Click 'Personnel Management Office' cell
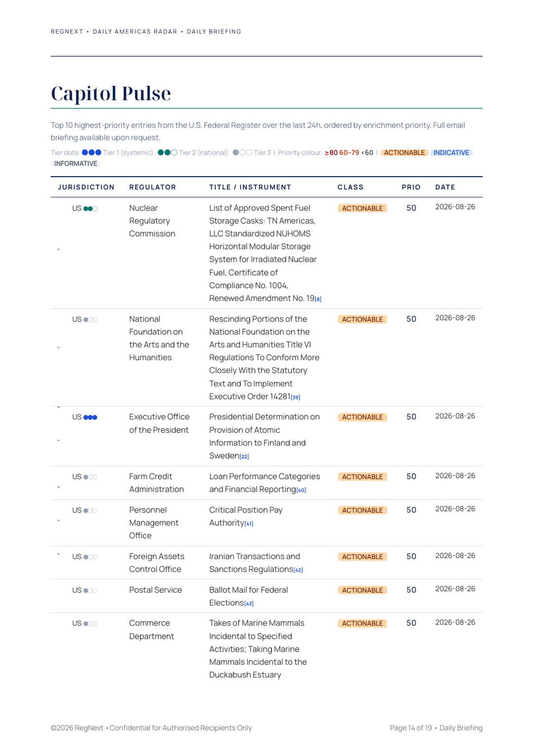The image size is (534, 756). pyautogui.click(x=154, y=523)
